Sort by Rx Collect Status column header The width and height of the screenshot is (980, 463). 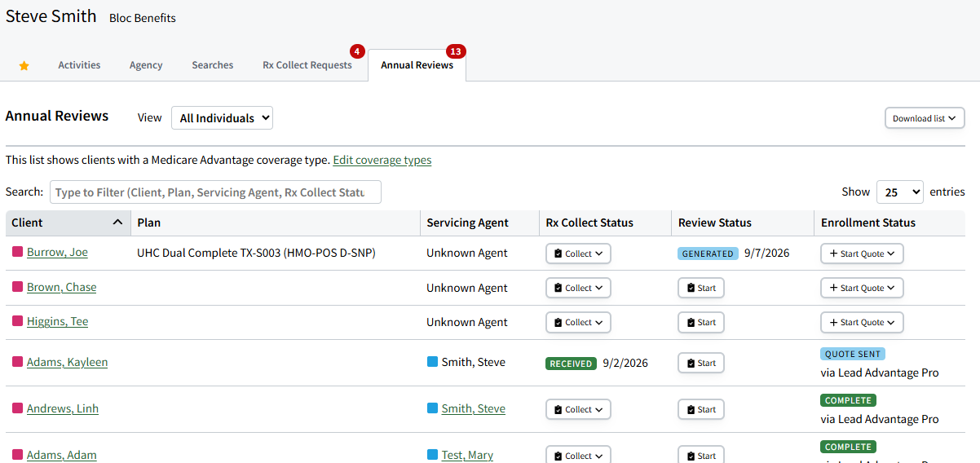pos(604,223)
